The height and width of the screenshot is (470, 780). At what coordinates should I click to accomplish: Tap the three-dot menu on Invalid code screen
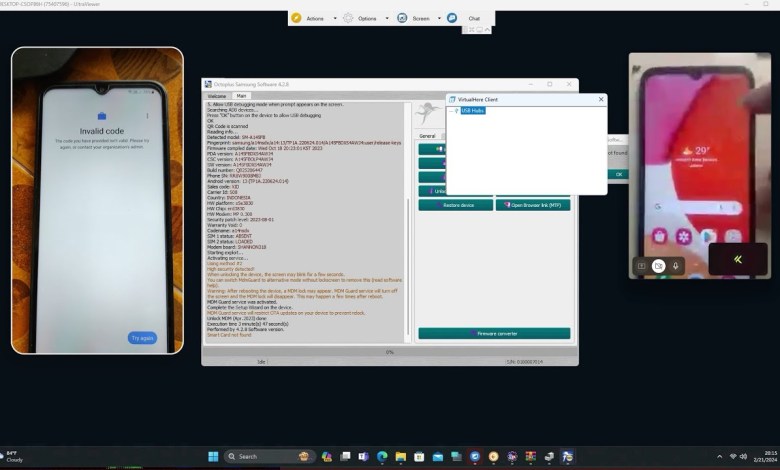coord(147,116)
